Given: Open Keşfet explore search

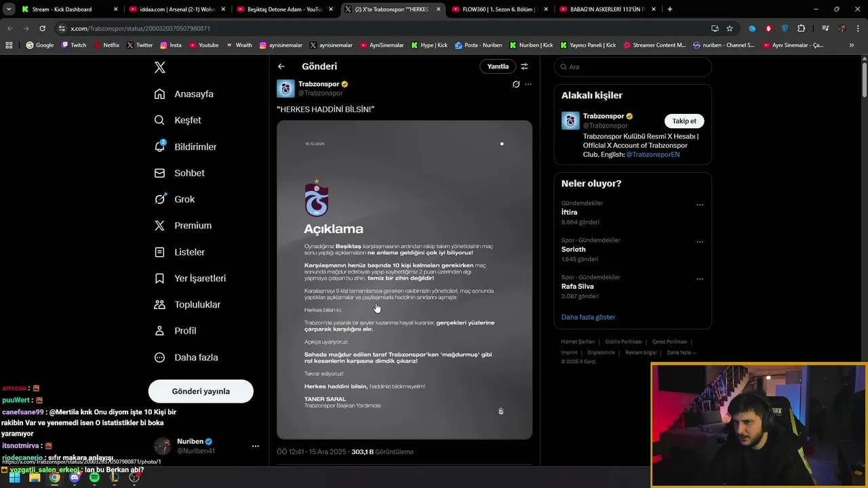Looking at the screenshot, I should (178, 120).
